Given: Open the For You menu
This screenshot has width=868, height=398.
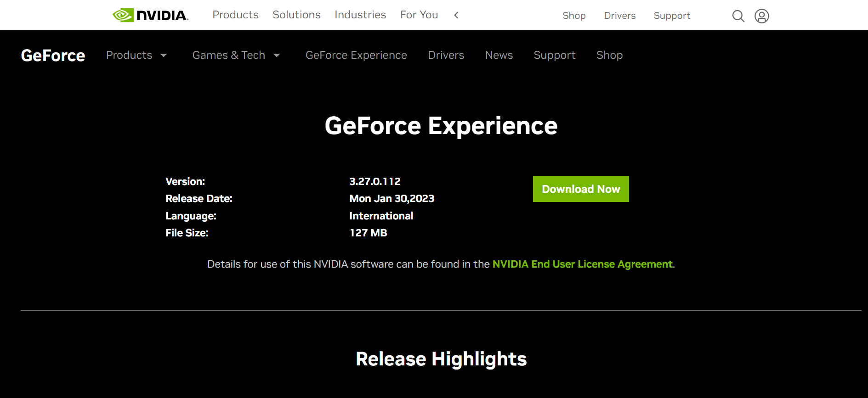Looking at the screenshot, I should pyautogui.click(x=419, y=15).
